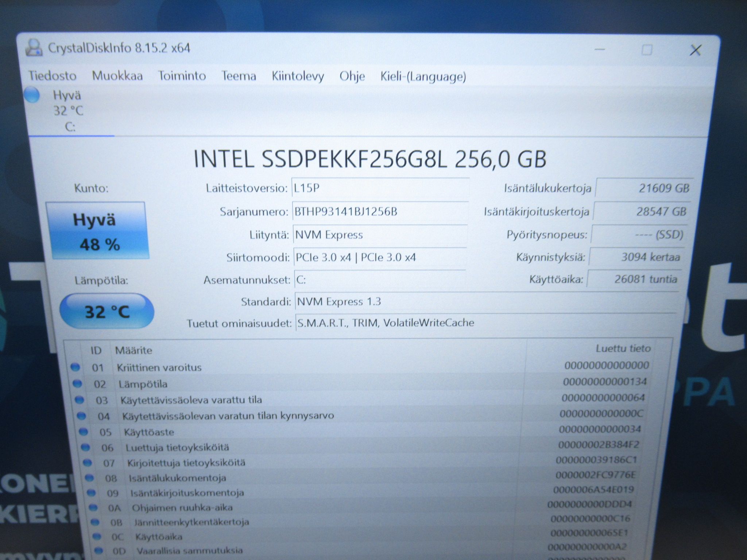Click the Määrite column header
The width and height of the screenshot is (747, 560).
(x=133, y=350)
